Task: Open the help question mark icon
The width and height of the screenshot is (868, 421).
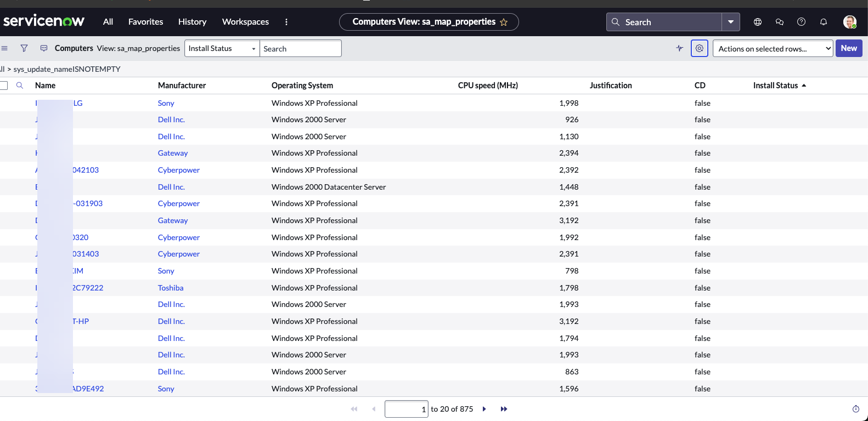Action: [x=801, y=22]
